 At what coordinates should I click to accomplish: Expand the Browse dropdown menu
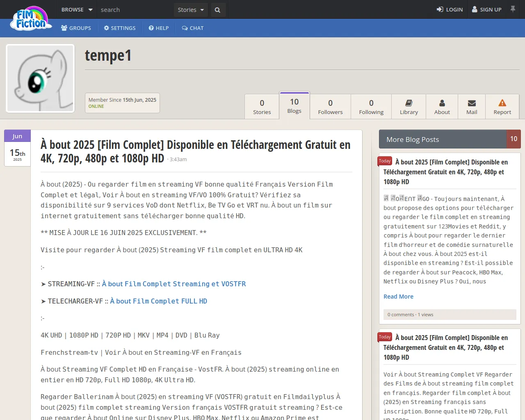pyautogui.click(x=77, y=10)
